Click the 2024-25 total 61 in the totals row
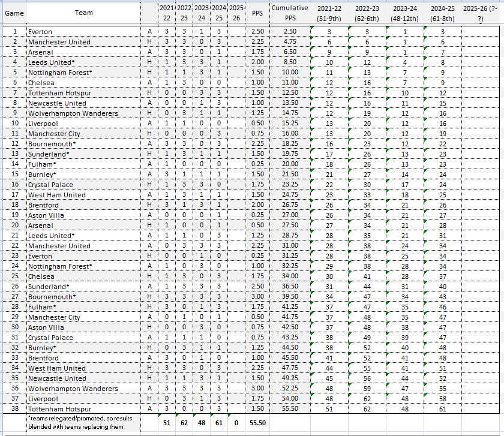 [x=218, y=423]
